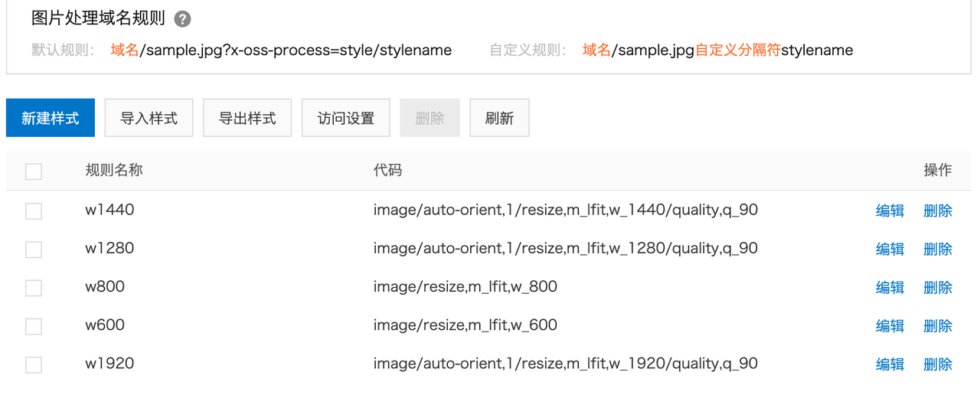Click the w800 rule code text
This screenshot has width=980, height=395.
[465, 287]
